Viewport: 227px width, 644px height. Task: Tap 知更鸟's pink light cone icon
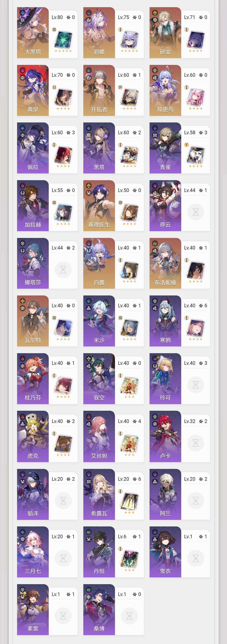(196, 97)
